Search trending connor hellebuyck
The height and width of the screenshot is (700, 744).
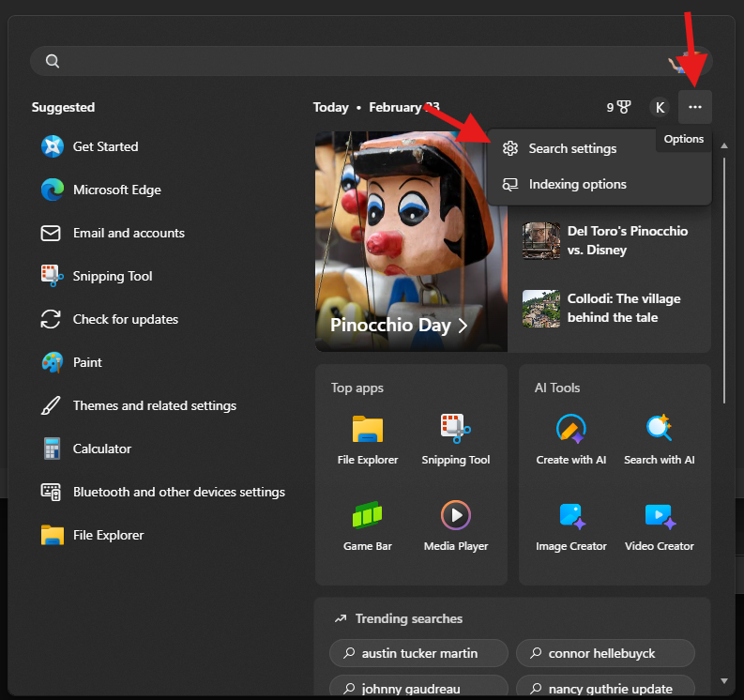[605, 653]
